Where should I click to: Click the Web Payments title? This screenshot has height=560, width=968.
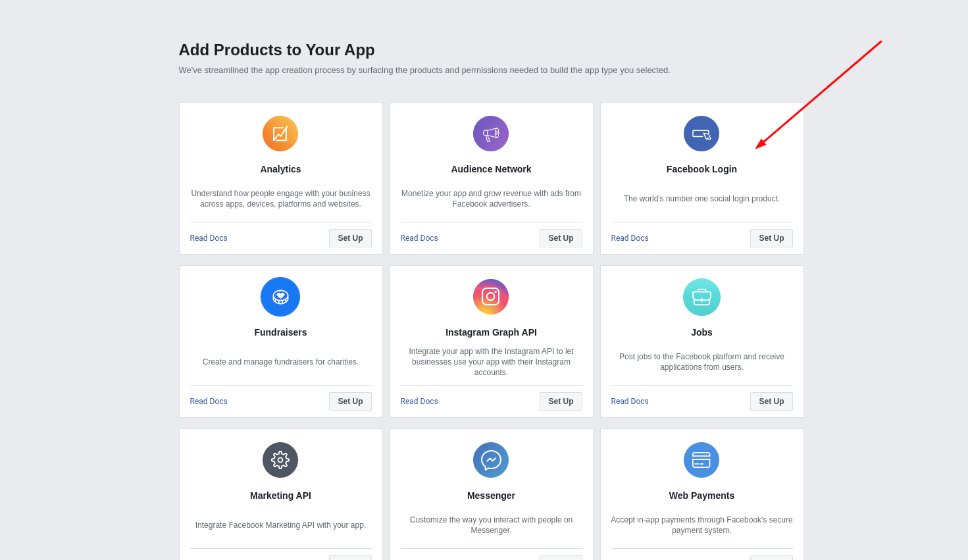tap(701, 496)
